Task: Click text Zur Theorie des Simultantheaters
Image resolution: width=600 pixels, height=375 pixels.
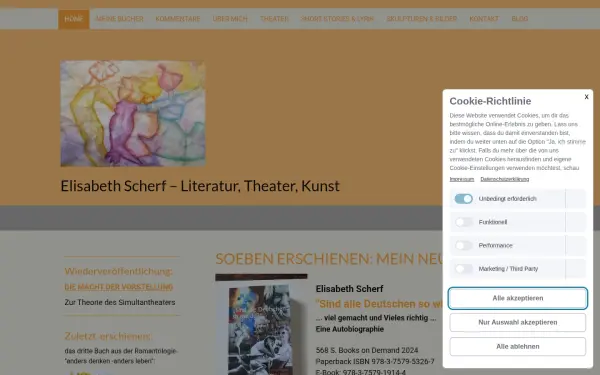Action: coord(120,302)
